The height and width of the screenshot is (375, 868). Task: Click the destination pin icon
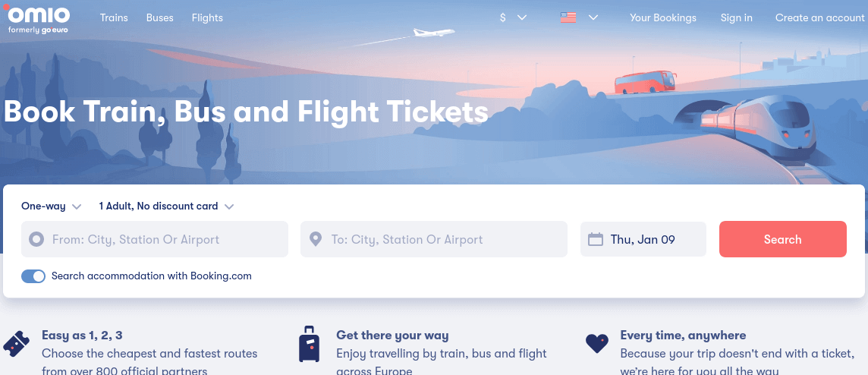316,240
